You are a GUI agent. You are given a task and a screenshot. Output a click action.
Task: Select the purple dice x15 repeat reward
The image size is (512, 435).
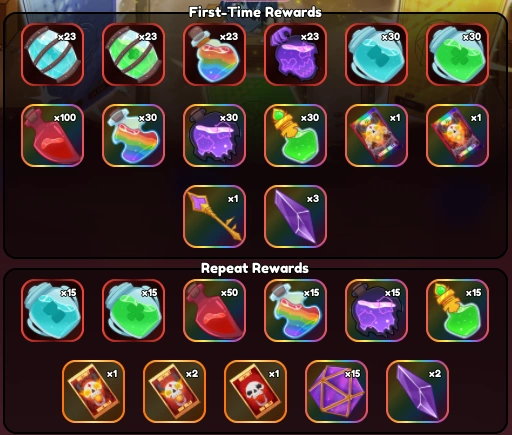336,391
